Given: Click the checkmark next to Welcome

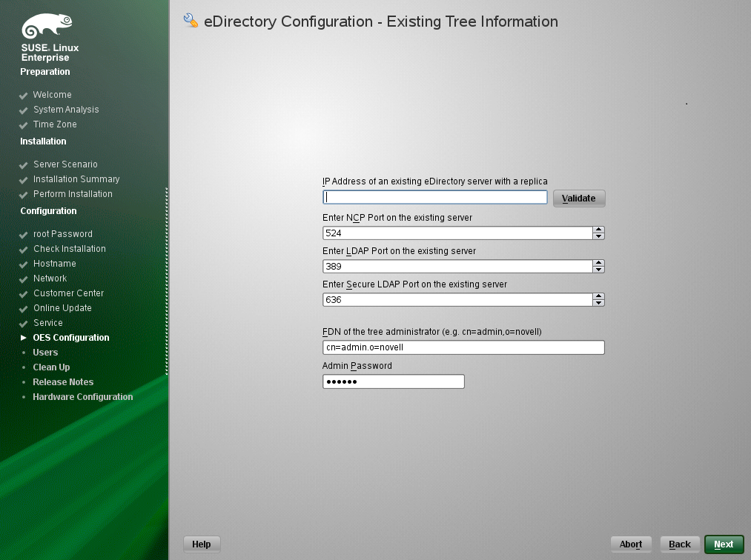Looking at the screenshot, I should coord(23,96).
